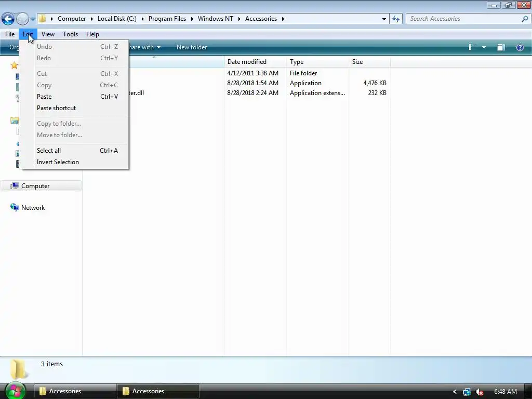
Task: Show hidden icons tray arrow
Action: coord(455,392)
